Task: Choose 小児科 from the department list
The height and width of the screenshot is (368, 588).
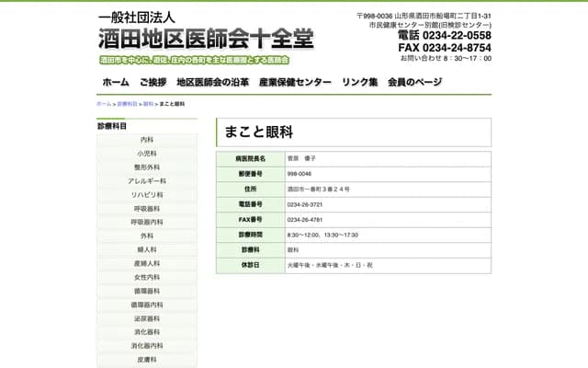Action: (147, 154)
